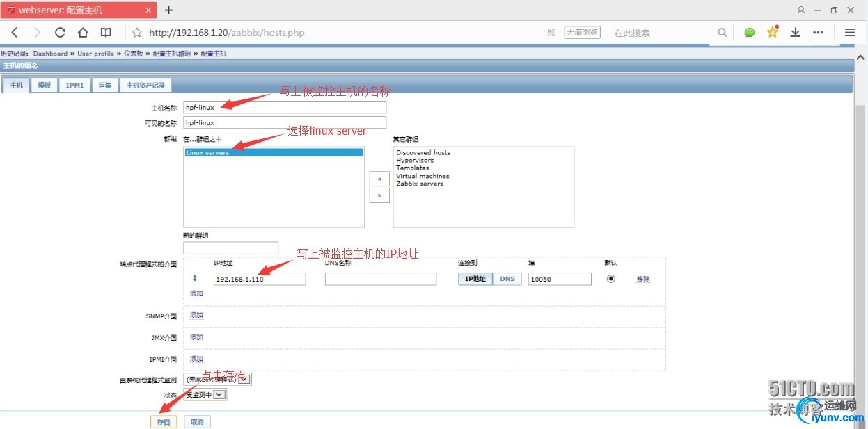Select the webserver 配置主机 browser tab
This screenshot has width=868, height=429.
[79, 10]
